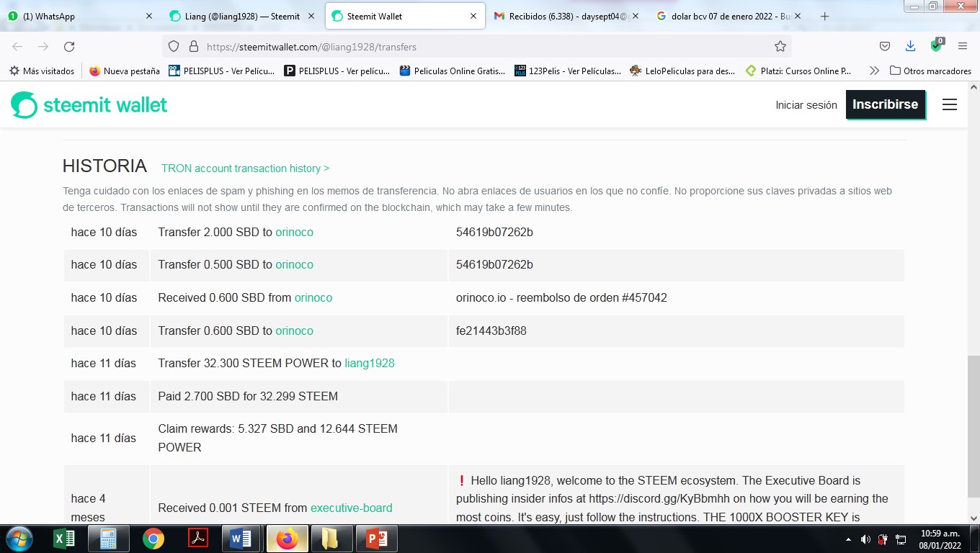Viewport: 980px width, 553px height.
Task: Switch to the Recibidos Gmail tab
Action: click(566, 16)
